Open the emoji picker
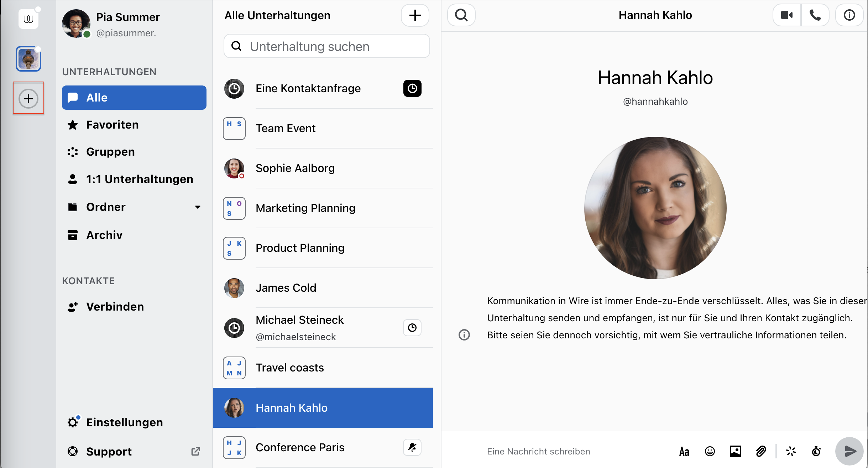 click(710, 452)
